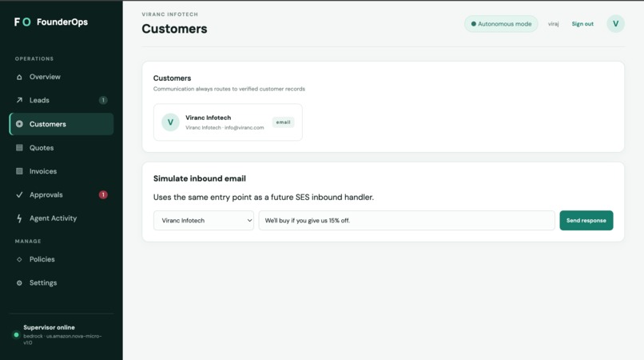View Agent Activity page
Viewport: 644px width, 360px height.
coord(62,218)
